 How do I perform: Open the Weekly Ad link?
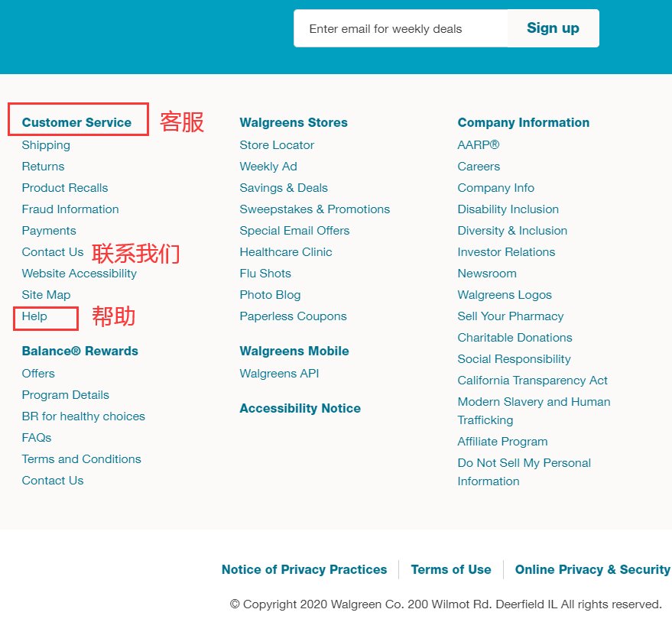pyautogui.click(x=268, y=167)
